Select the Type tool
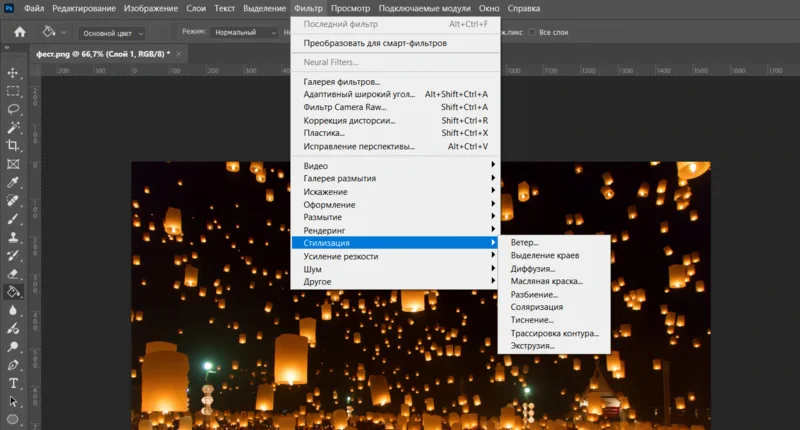Image resolution: width=800 pixels, height=430 pixels. point(13,383)
